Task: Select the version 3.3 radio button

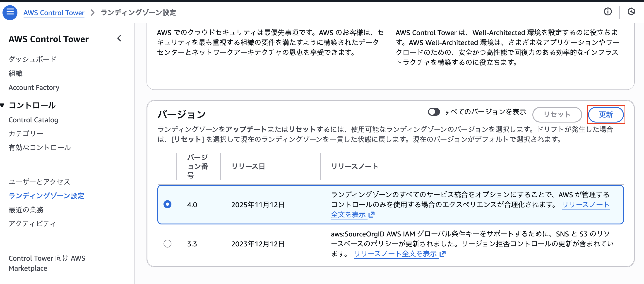Action: coord(168,243)
